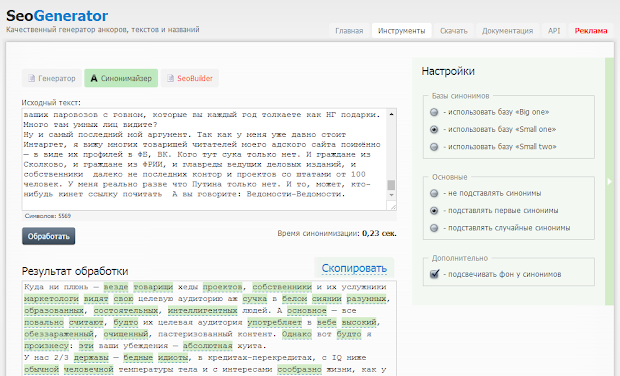Viewport: 620px width, 376px height.
Task: Click the source textarea scrollbar thumb
Action: point(391,185)
